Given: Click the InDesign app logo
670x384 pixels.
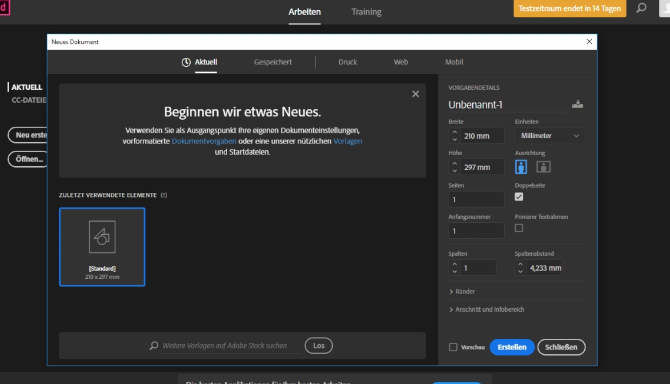Looking at the screenshot, I should coord(4,8).
